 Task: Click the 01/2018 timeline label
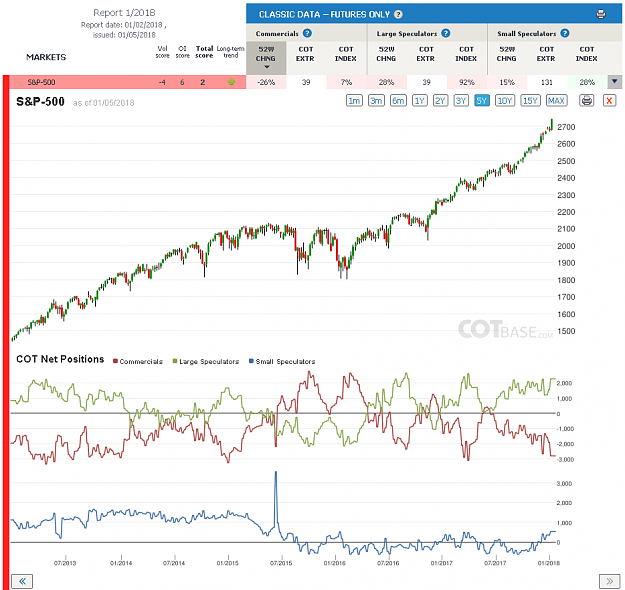coord(549,563)
